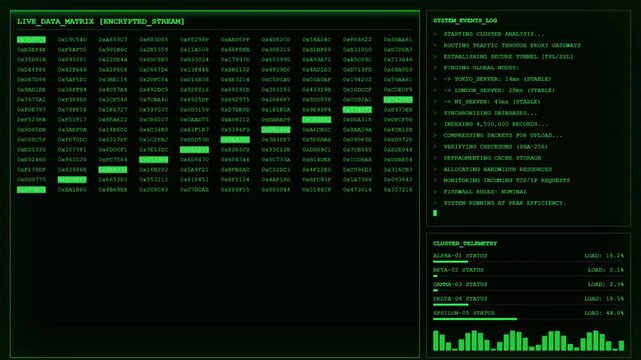This screenshot has height=360, width=641.
Task: Click log entry INDEXING 4,500,000 RECORDS...
Action: pos(495,124)
